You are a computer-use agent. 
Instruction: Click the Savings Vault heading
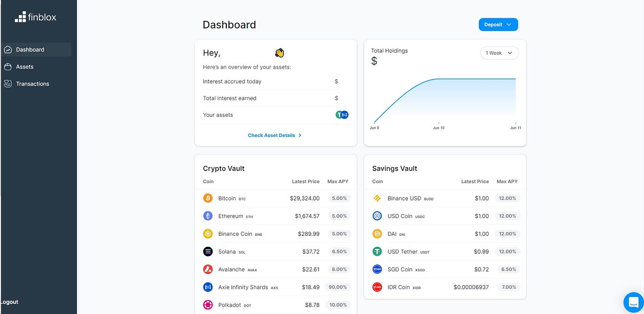395,168
